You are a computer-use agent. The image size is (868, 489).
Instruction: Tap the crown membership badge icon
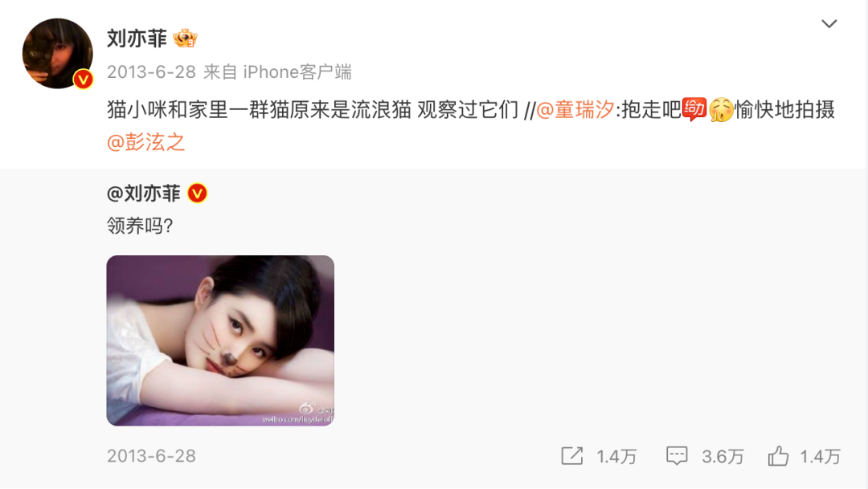click(185, 39)
